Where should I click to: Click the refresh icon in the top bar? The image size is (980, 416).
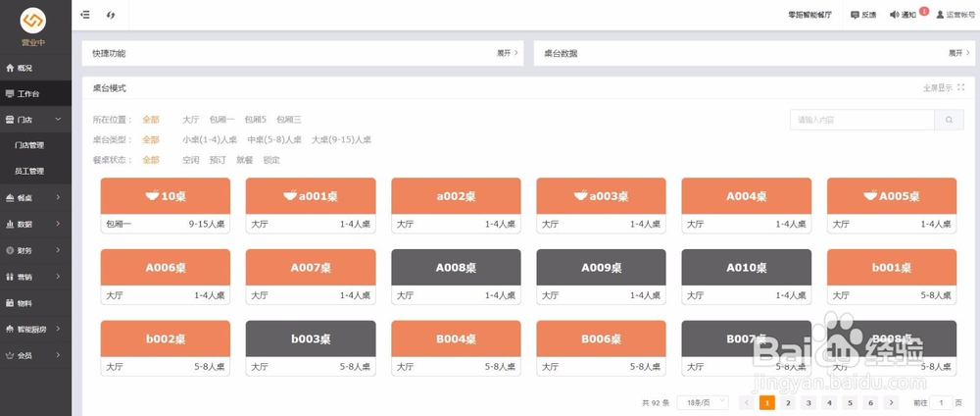click(x=111, y=15)
